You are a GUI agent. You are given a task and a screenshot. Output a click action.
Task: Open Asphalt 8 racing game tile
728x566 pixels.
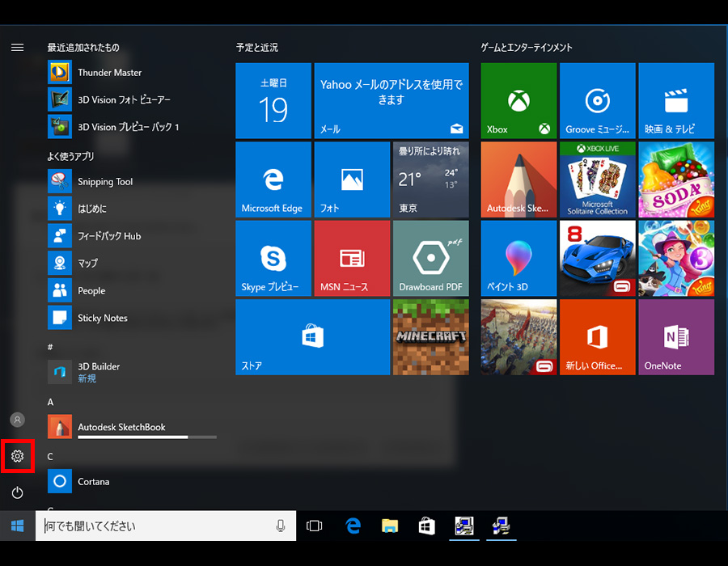[x=598, y=259]
